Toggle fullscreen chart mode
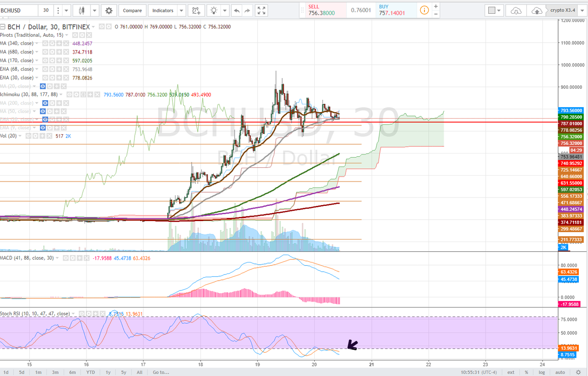588x376 pixels. (261, 11)
